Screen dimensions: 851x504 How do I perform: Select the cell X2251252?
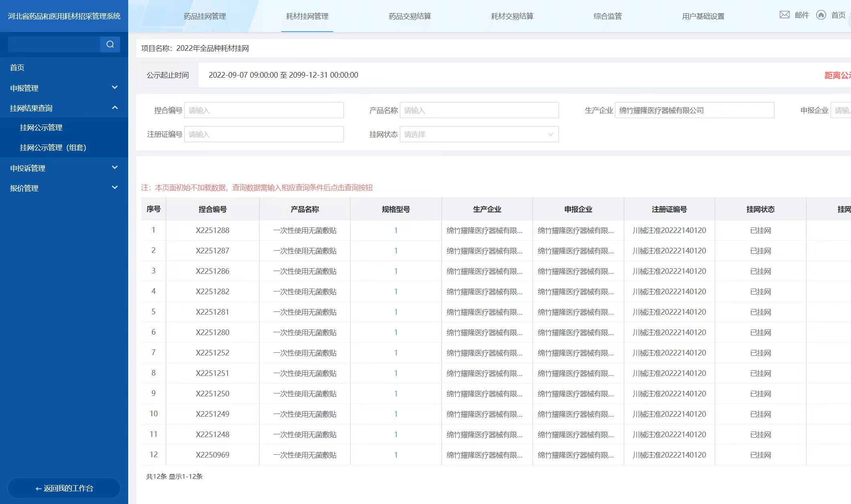click(213, 353)
